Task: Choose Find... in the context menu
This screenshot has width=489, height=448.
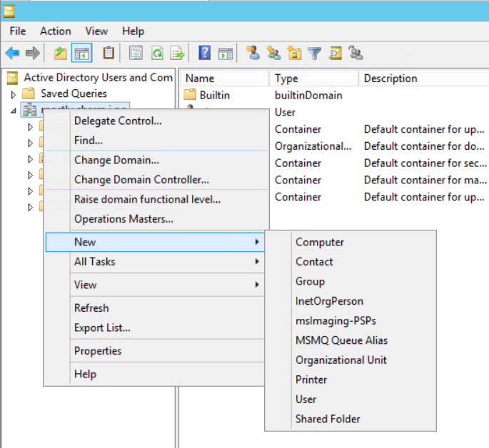Action: [157, 141]
